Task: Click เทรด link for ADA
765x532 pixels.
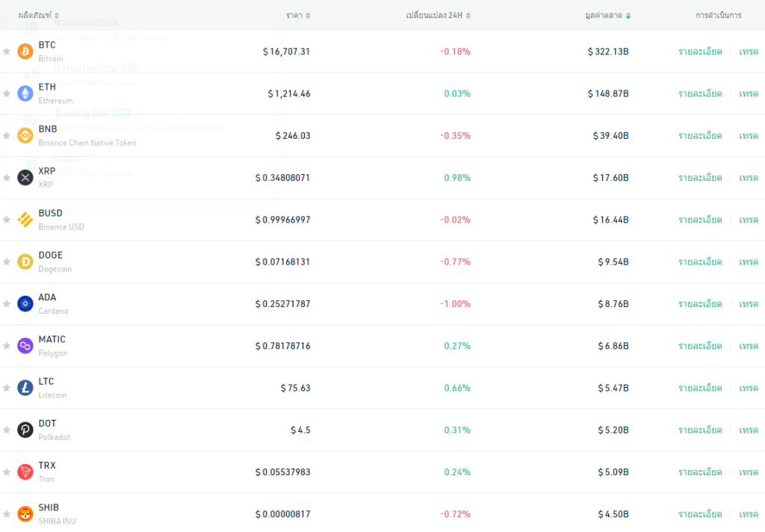Action: tap(749, 303)
